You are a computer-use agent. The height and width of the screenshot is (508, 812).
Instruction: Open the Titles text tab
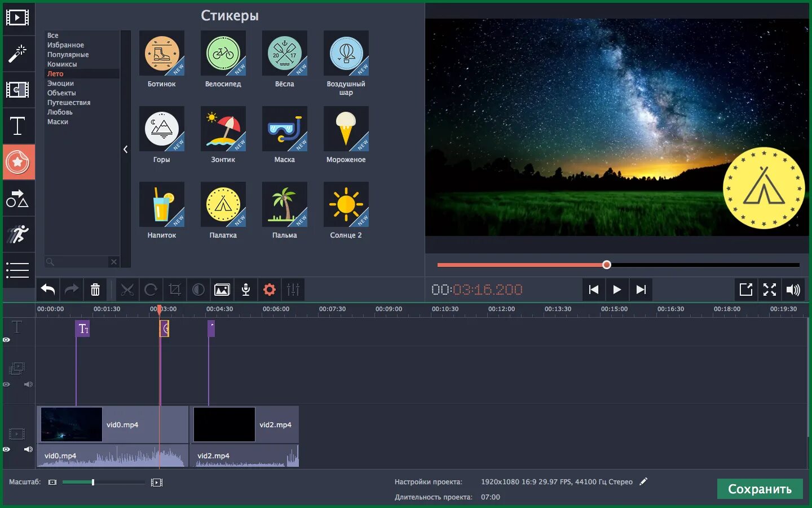tap(17, 126)
